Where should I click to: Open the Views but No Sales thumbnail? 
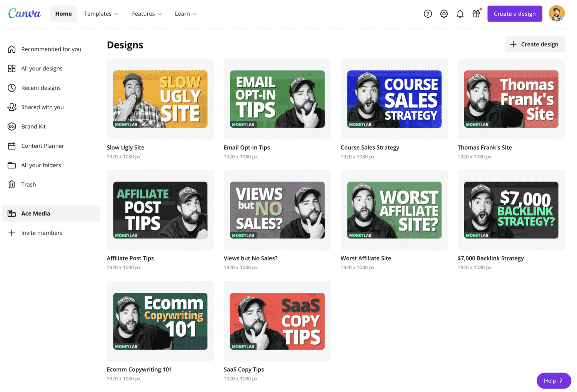pyautogui.click(x=277, y=210)
